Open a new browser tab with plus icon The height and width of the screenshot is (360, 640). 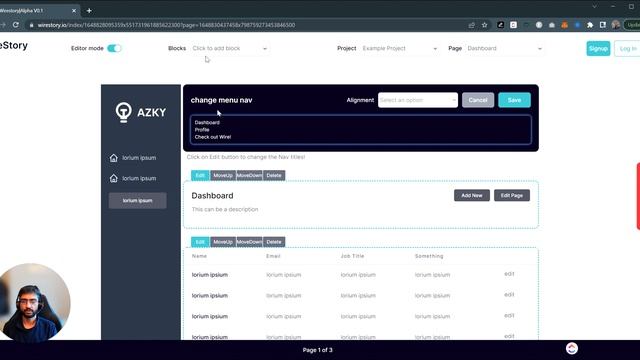[x=89, y=11]
